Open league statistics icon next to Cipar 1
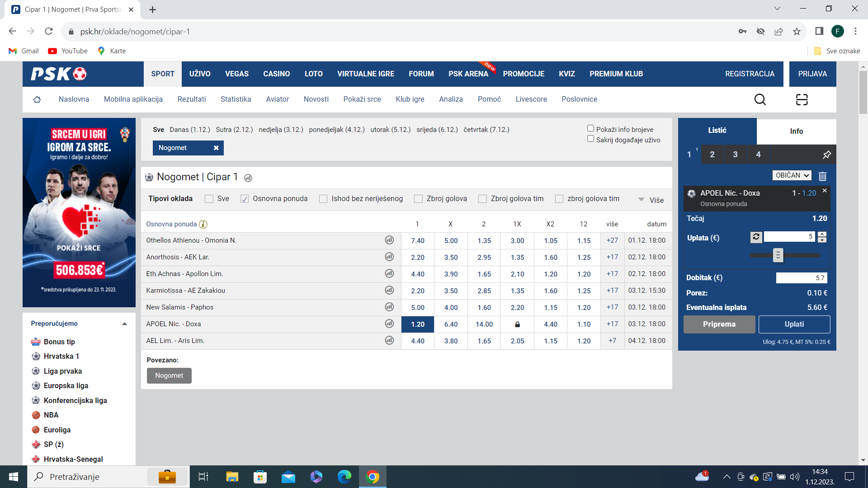The image size is (868, 488). click(248, 178)
